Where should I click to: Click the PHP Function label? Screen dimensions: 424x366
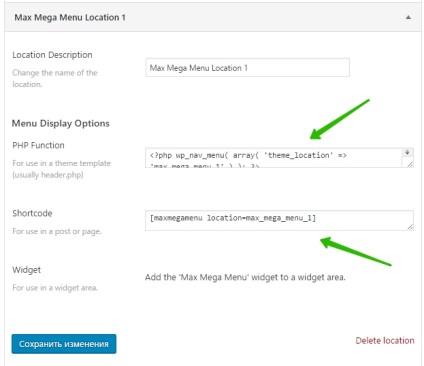click(38, 145)
